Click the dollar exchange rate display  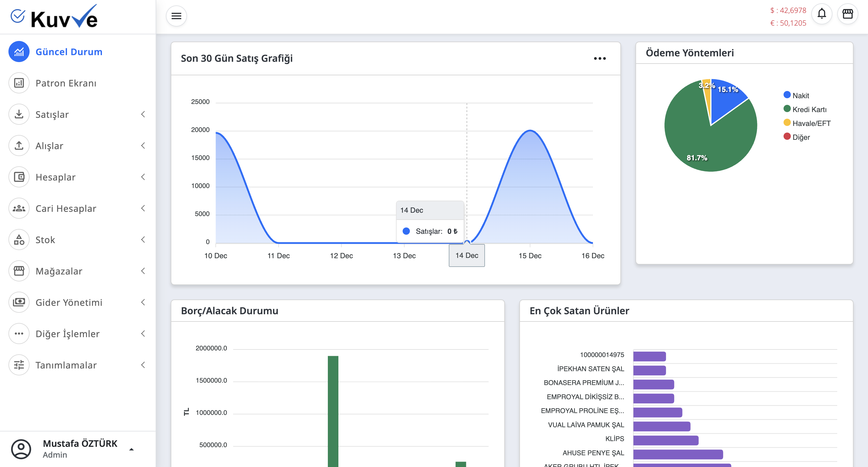(x=788, y=10)
